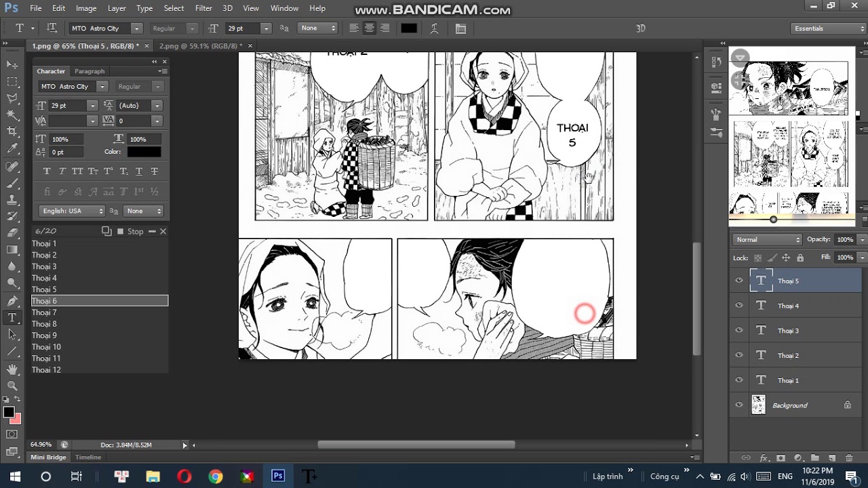The width and height of the screenshot is (868, 488).
Task: Select the Pen tool
Action: pyautogui.click(x=12, y=301)
